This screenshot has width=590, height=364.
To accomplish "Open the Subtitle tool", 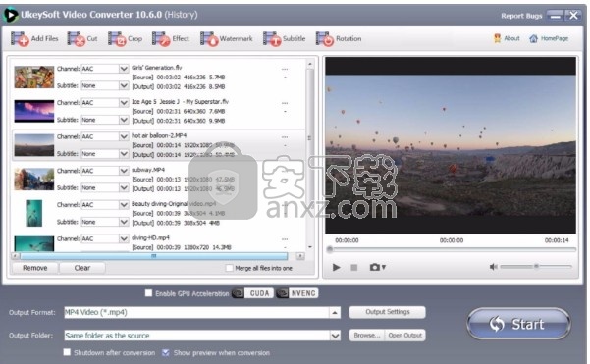I will (284, 38).
